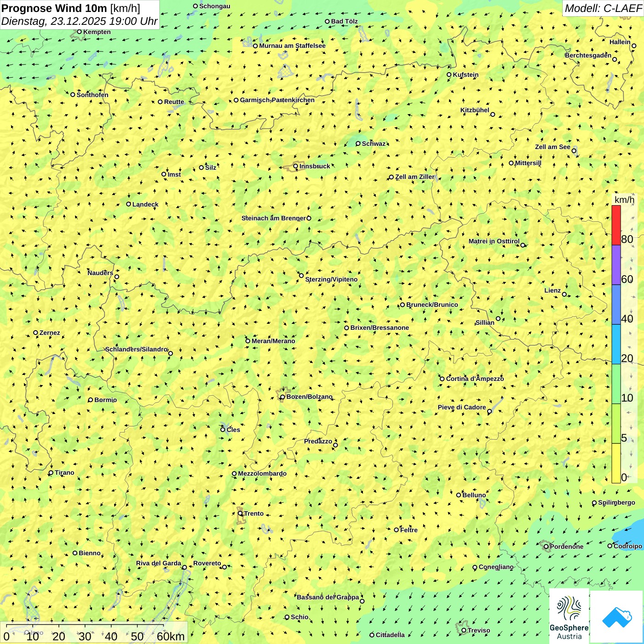Click the 'Zell am Ziller' label

coord(414,177)
